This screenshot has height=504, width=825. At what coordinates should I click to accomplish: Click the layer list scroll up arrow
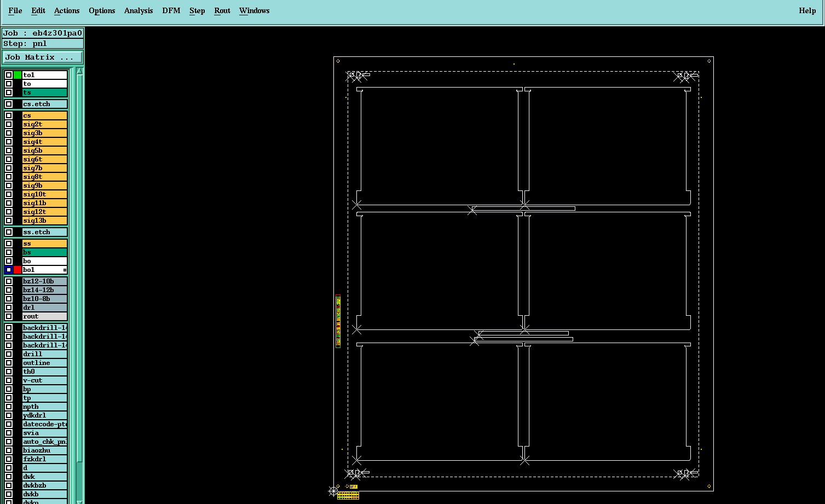coord(79,71)
